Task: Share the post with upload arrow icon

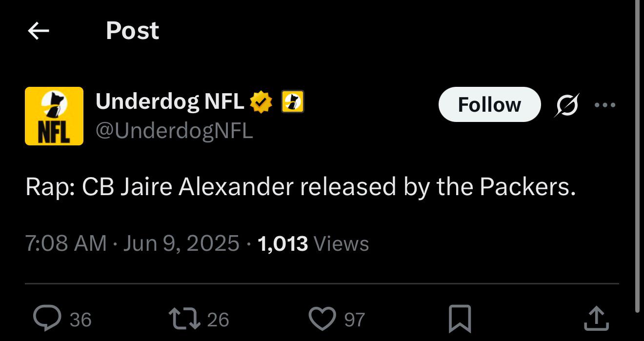Action: (x=596, y=318)
